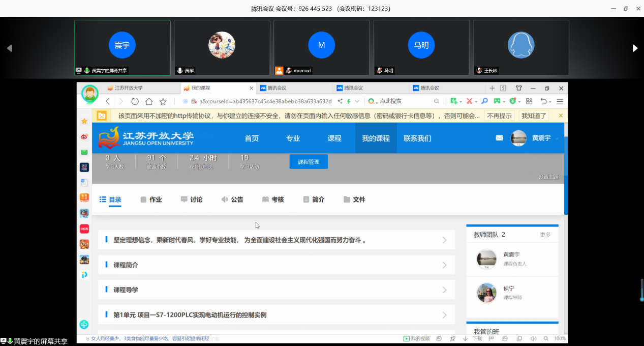Dismiss warning with 我知道了 button
644x346 pixels.
(x=534, y=116)
